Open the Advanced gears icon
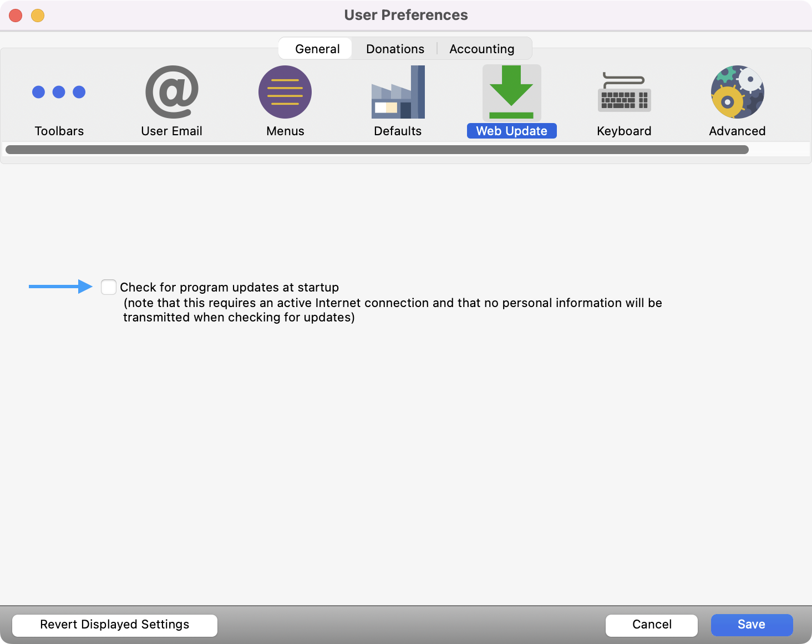Screen dimensions: 812x644 click(737, 92)
